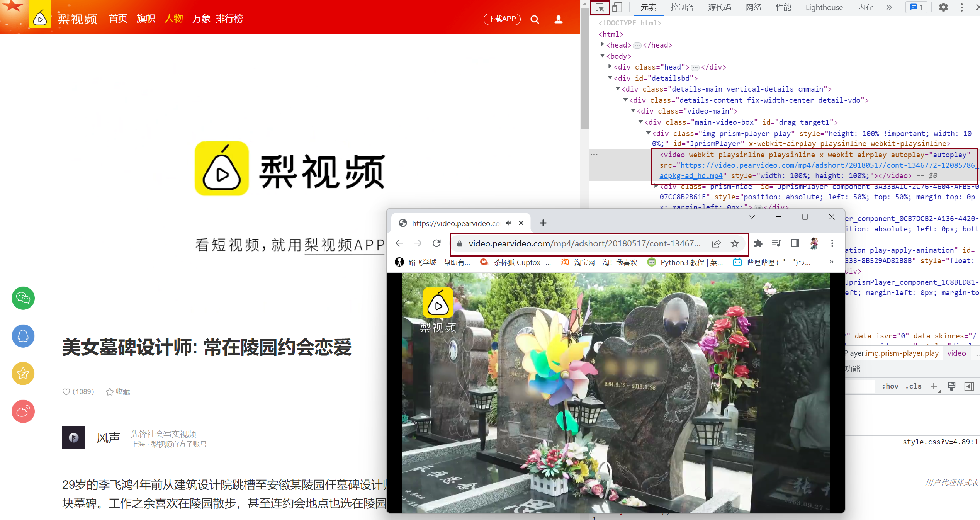The image size is (980, 520).
Task: Open the DevTools three-dot menu
Action: [x=961, y=7]
